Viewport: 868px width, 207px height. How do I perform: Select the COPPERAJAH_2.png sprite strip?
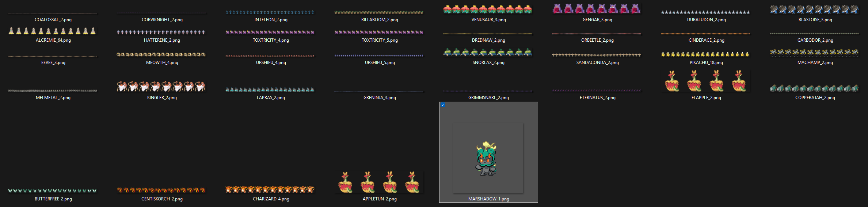[x=815, y=89]
